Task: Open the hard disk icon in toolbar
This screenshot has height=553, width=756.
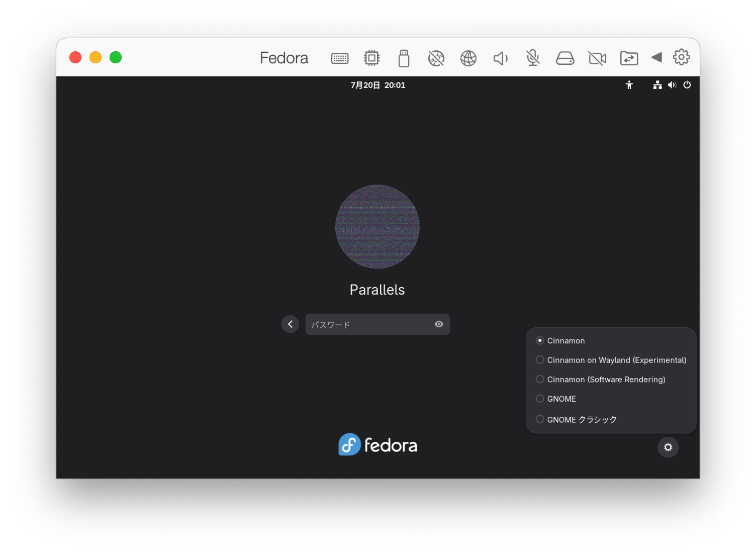Action: click(565, 58)
